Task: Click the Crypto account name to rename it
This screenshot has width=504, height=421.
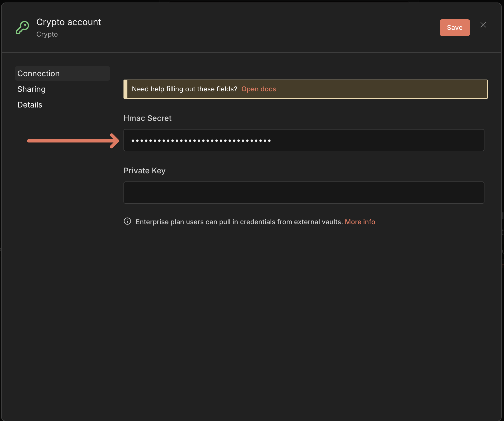Action: pos(68,22)
